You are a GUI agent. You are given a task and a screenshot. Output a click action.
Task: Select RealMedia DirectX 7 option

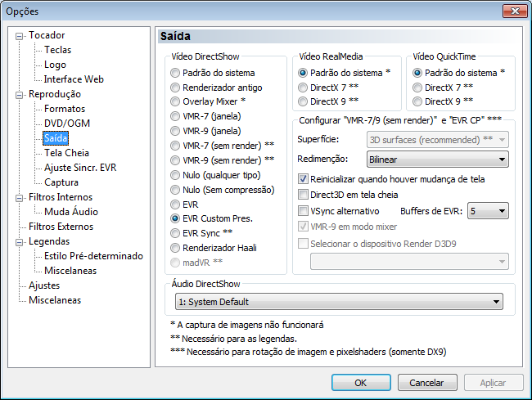(x=303, y=88)
